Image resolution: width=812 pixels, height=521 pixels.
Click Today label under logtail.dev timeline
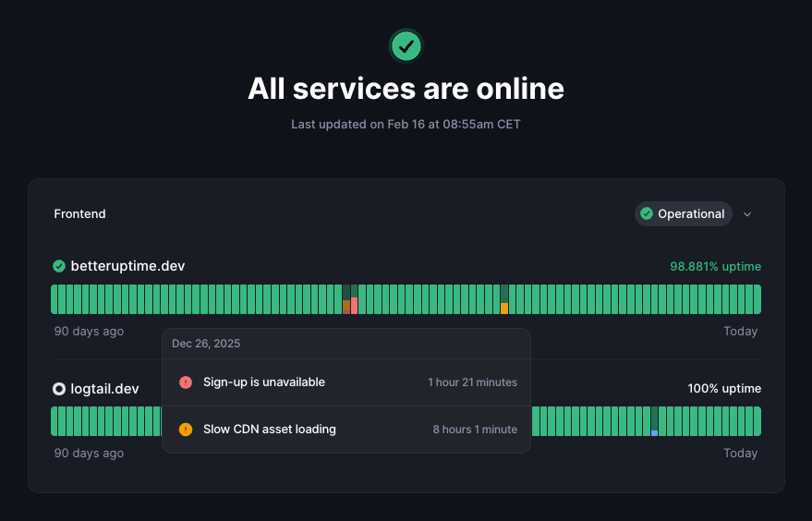pyautogui.click(x=741, y=454)
